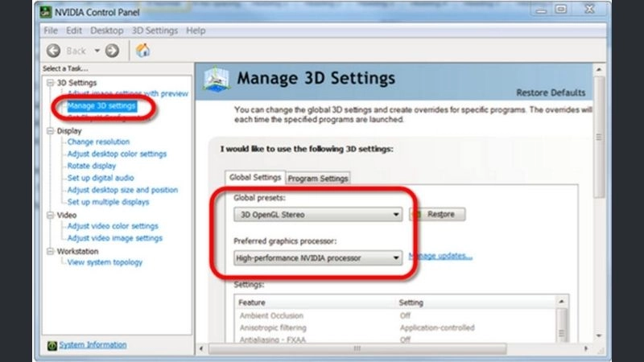Collapse the Video tree node
This screenshot has width=644, height=362.
click(51, 215)
